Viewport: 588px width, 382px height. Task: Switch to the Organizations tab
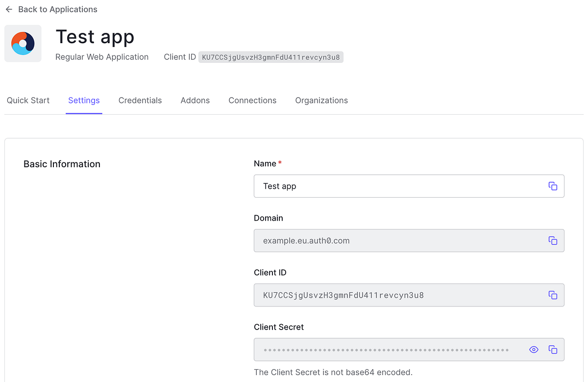coord(321,100)
